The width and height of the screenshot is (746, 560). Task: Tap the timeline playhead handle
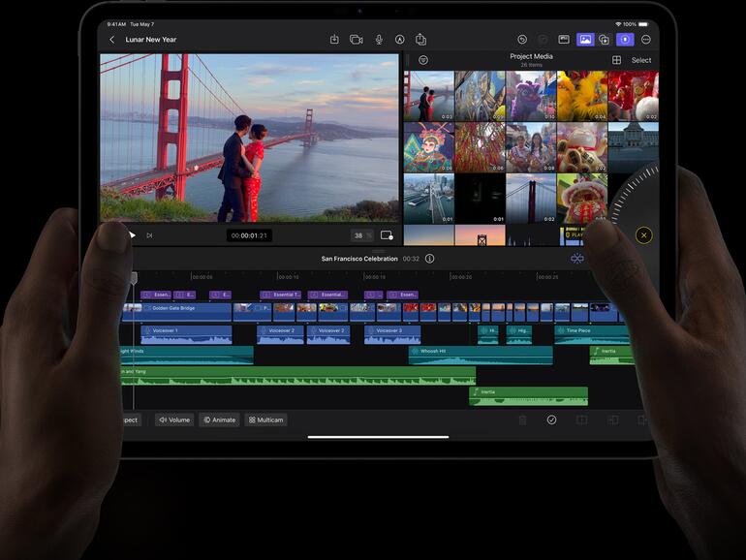point(134,277)
